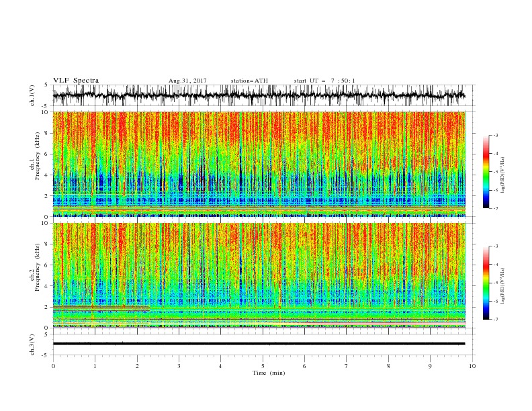Click the ch.2 spectrogram panel

tap(259, 275)
